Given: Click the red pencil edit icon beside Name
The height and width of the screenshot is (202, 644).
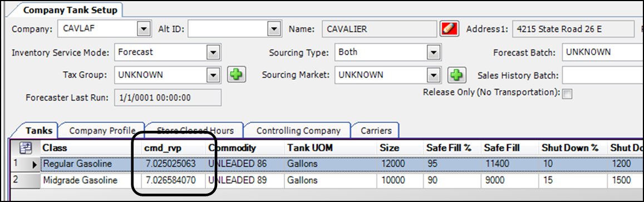Looking at the screenshot, I should (x=449, y=29).
